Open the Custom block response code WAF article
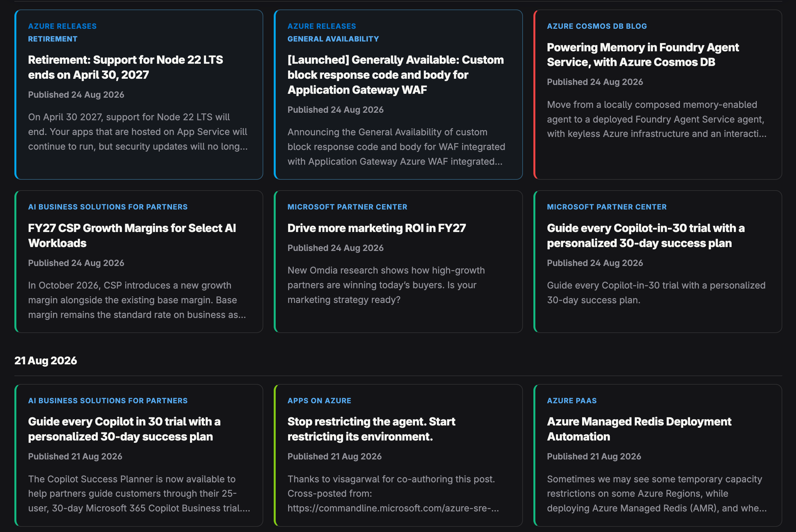The height and width of the screenshot is (532, 796). pos(395,75)
